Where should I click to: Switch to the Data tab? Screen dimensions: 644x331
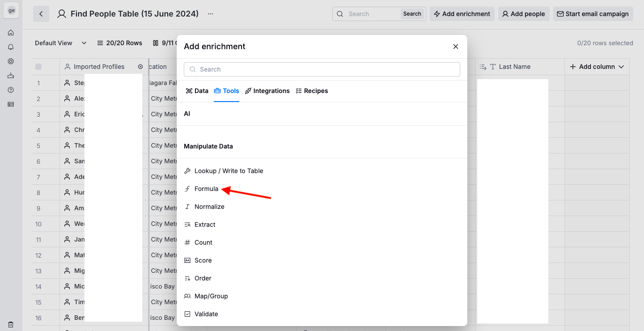(x=197, y=91)
